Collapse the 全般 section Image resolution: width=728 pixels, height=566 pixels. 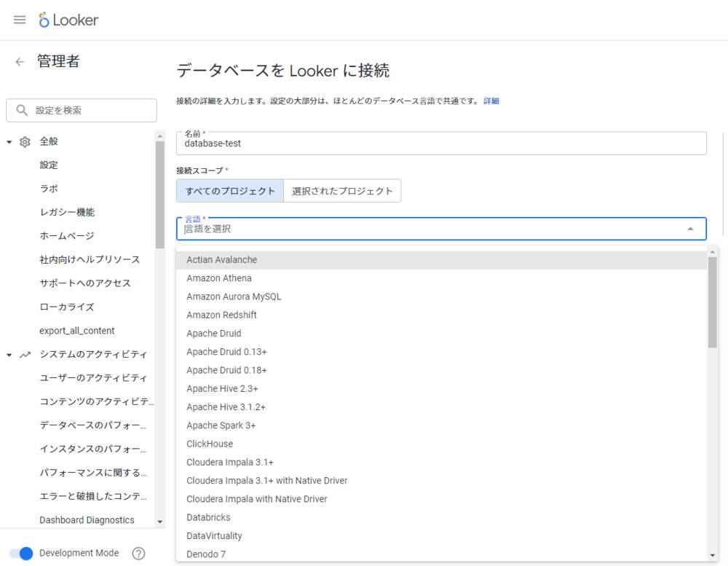coord(9,141)
